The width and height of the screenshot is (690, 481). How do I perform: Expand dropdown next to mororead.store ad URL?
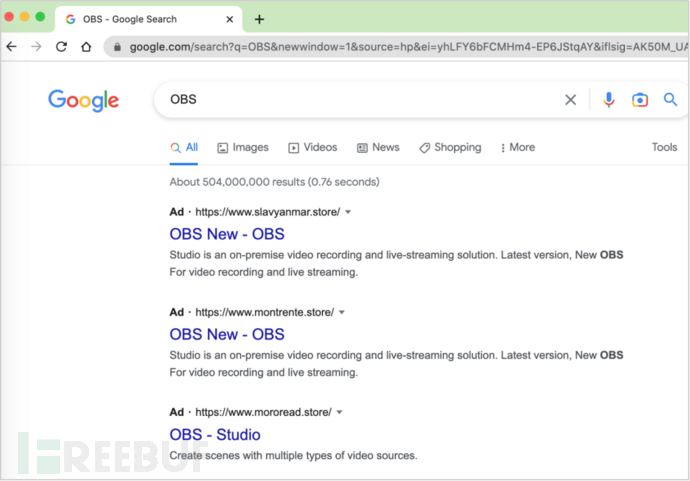click(x=339, y=412)
